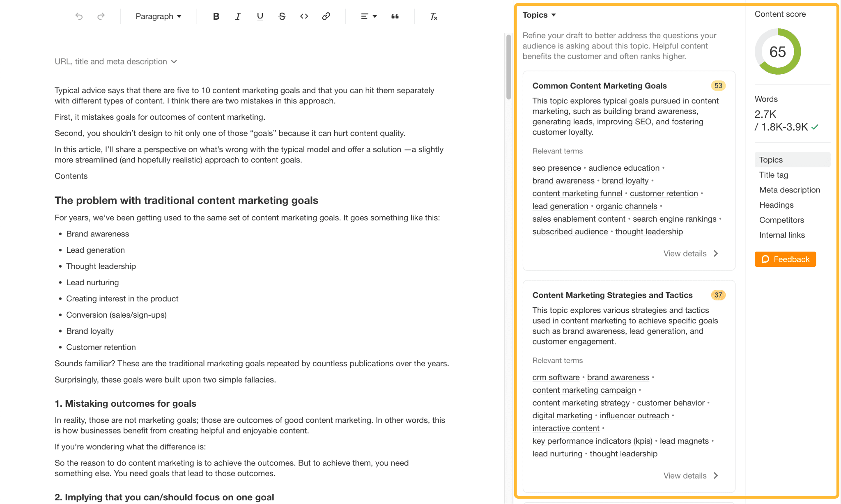841x504 pixels.
Task: Click the Italic formatting icon
Action: pos(237,16)
